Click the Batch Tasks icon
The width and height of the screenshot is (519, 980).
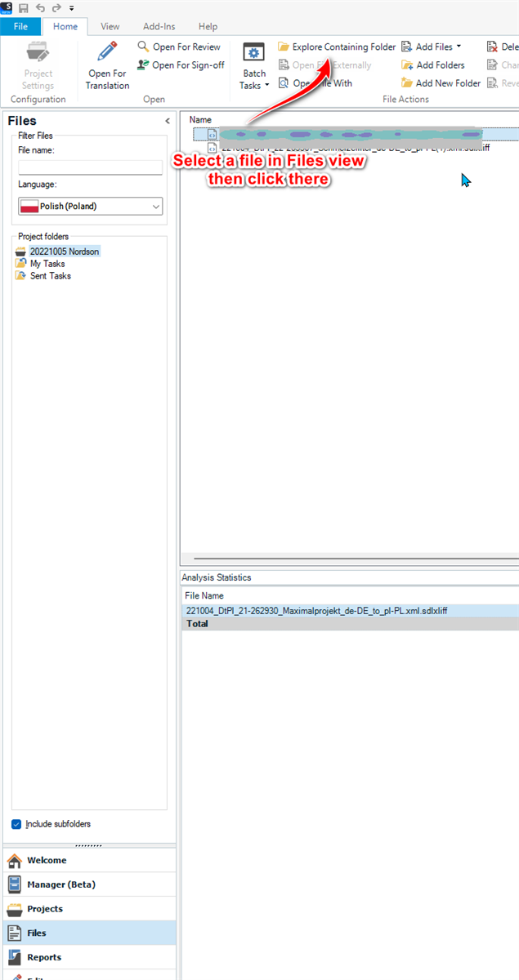pos(254,54)
